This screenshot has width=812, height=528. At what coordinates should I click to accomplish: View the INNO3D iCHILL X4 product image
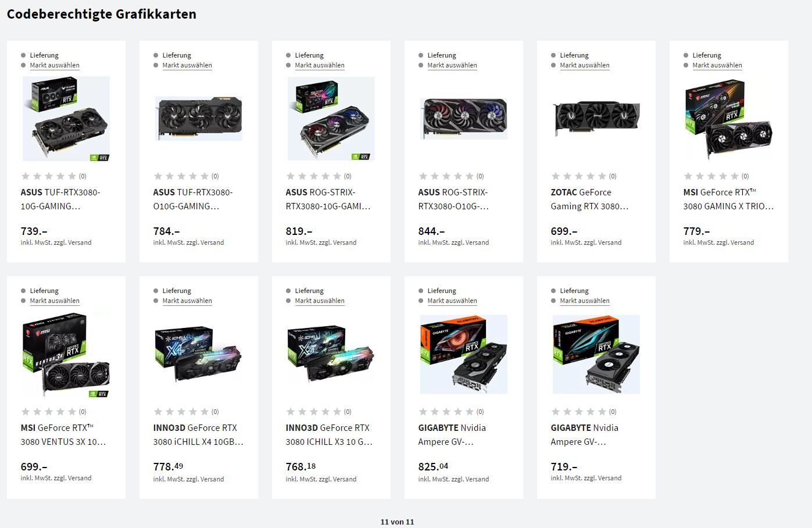point(199,354)
